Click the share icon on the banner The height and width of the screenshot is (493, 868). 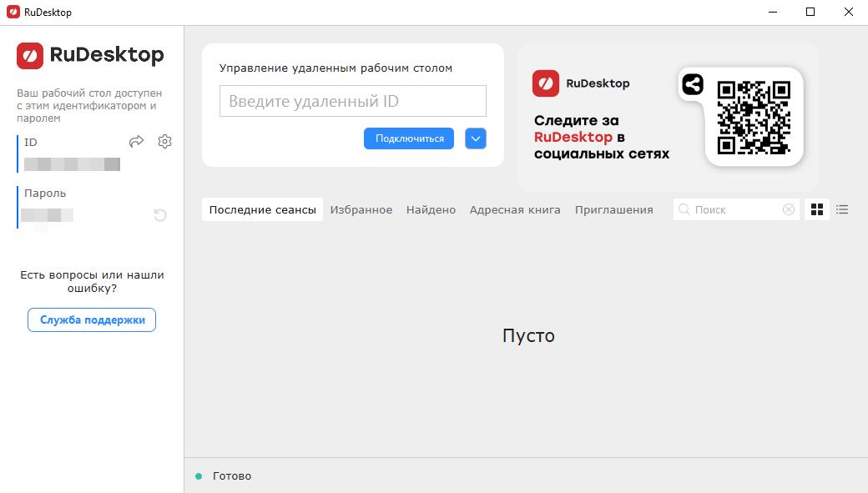(692, 84)
